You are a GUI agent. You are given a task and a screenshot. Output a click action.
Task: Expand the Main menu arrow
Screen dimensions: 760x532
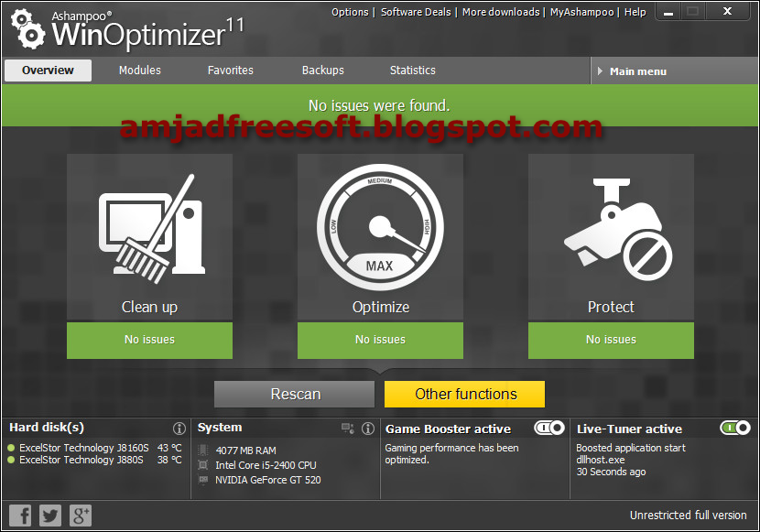click(x=600, y=71)
